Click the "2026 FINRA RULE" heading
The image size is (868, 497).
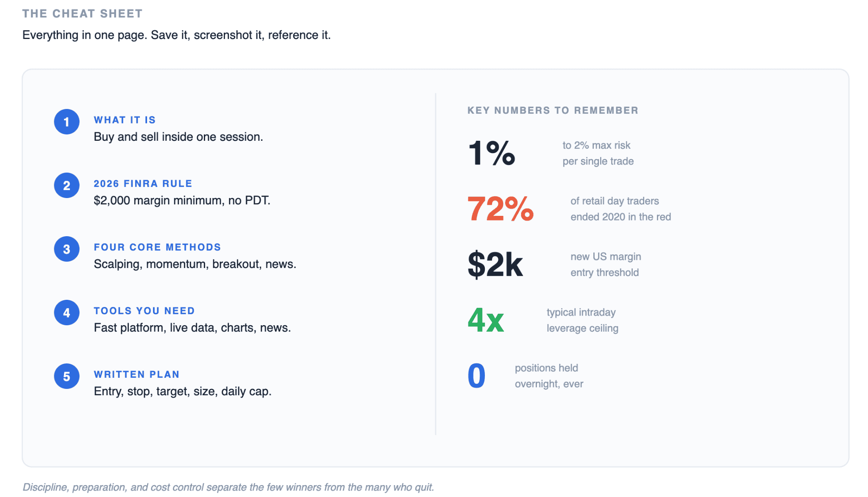click(x=143, y=184)
